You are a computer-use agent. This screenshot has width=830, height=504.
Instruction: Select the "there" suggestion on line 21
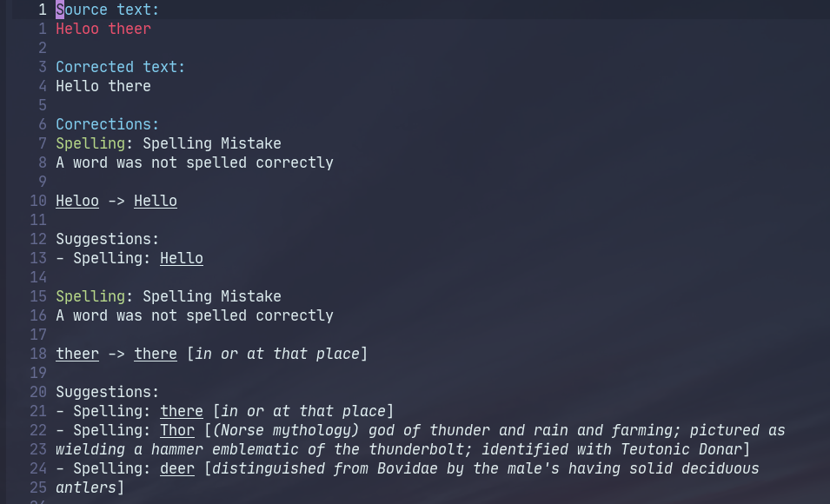pyautogui.click(x=182, y=411)
